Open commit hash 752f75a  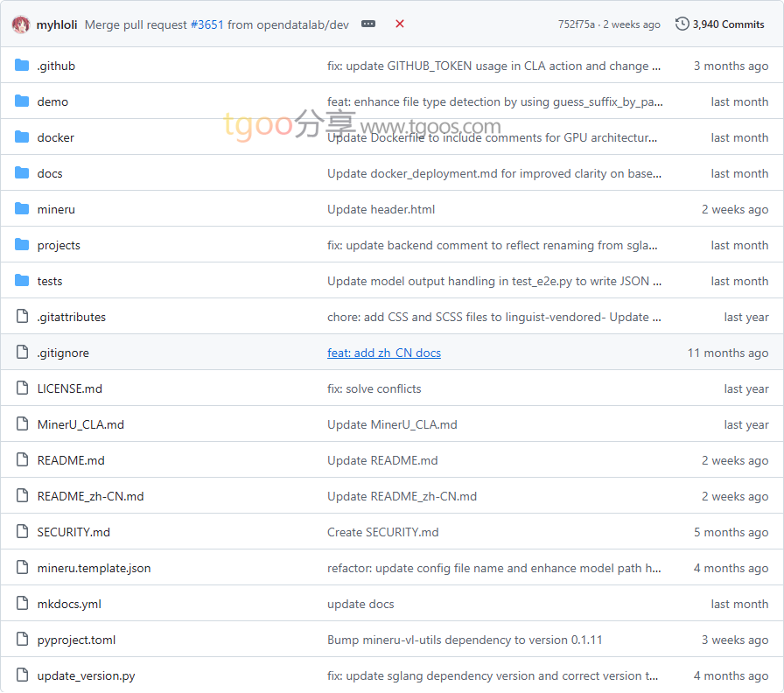[x=576, y=24]
